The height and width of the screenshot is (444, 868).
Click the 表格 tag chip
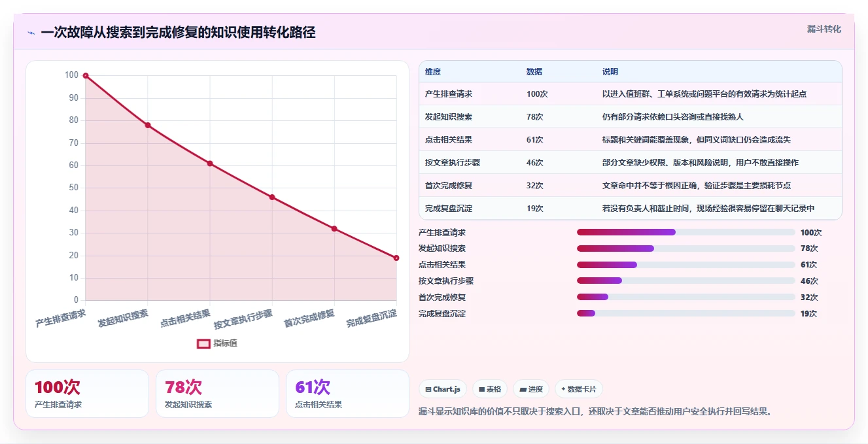(490, 389)
